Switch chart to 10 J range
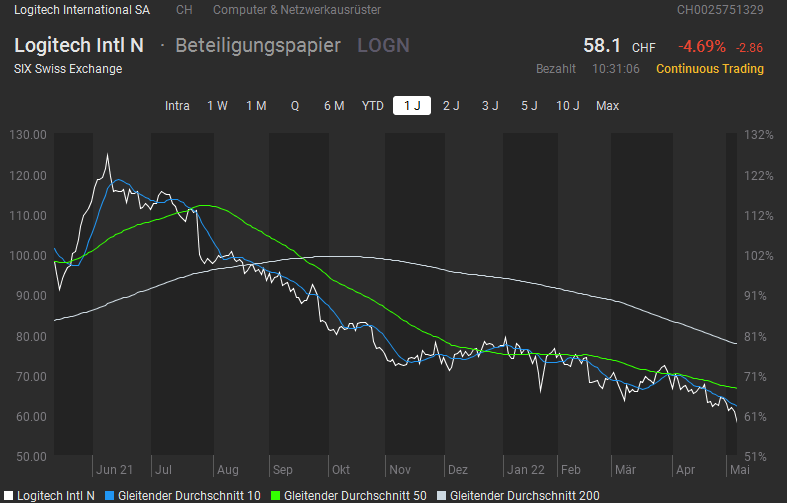 568,106
